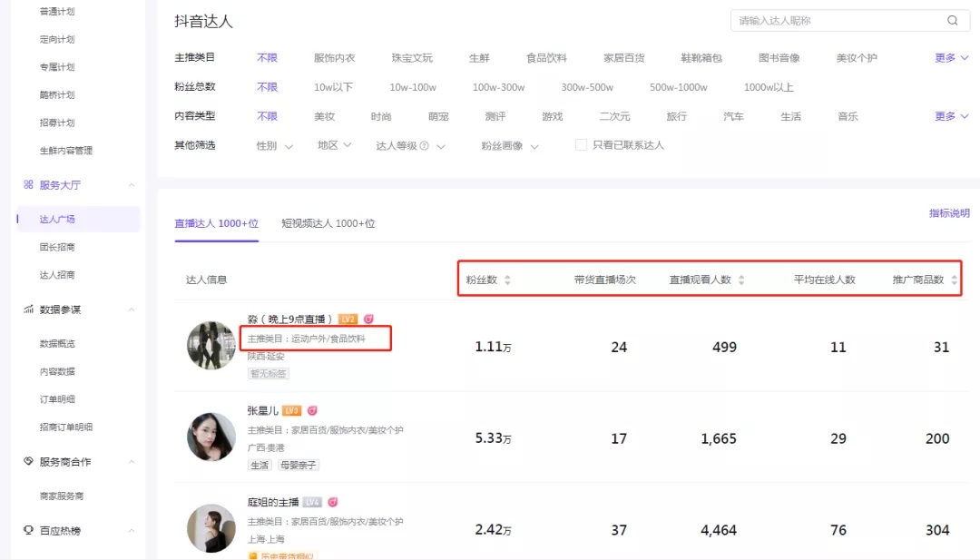
Task: Click the 服务商合作 sidebar icon
Action: point(28,461)
